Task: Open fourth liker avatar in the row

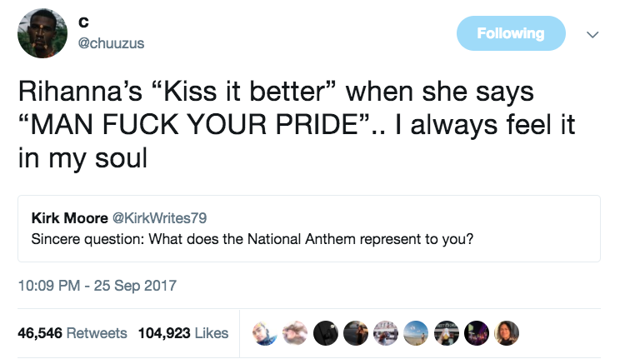Action: click(x=356, y=333)
